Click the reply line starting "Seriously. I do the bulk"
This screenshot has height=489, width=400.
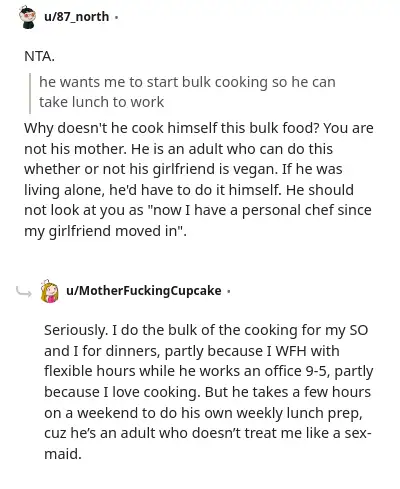point(206,330)
